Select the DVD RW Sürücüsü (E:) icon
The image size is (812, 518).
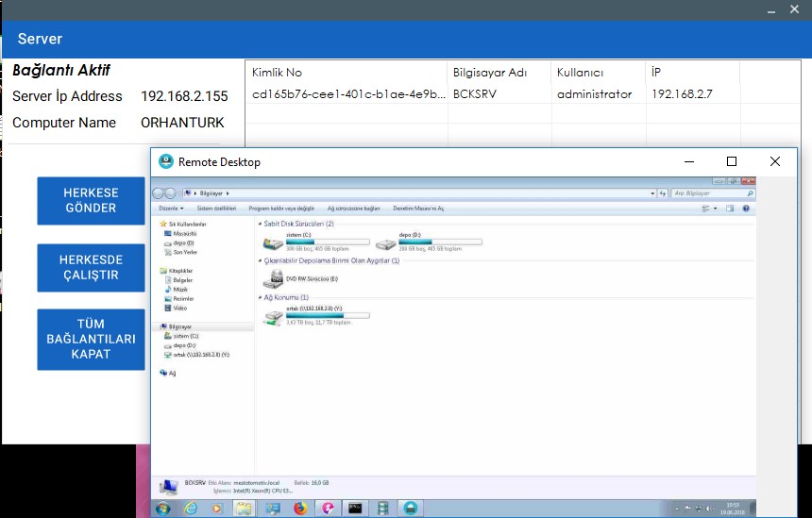tap(274, 279)
